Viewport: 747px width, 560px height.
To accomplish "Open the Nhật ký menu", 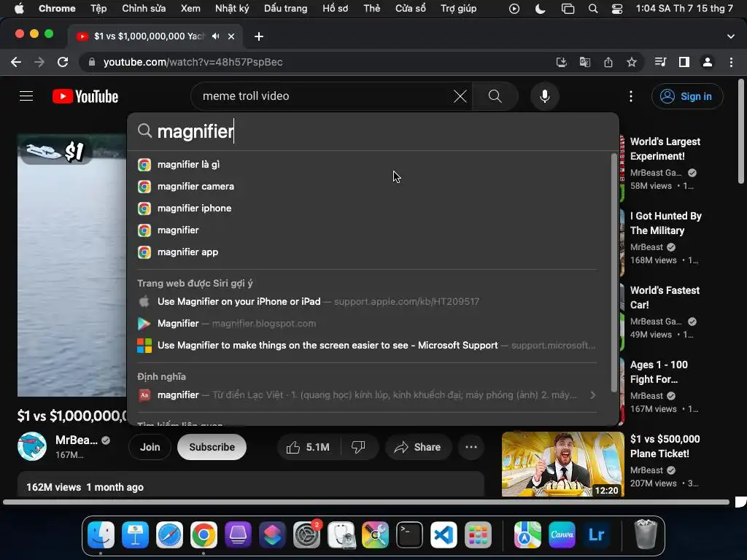I will (232, 8).
